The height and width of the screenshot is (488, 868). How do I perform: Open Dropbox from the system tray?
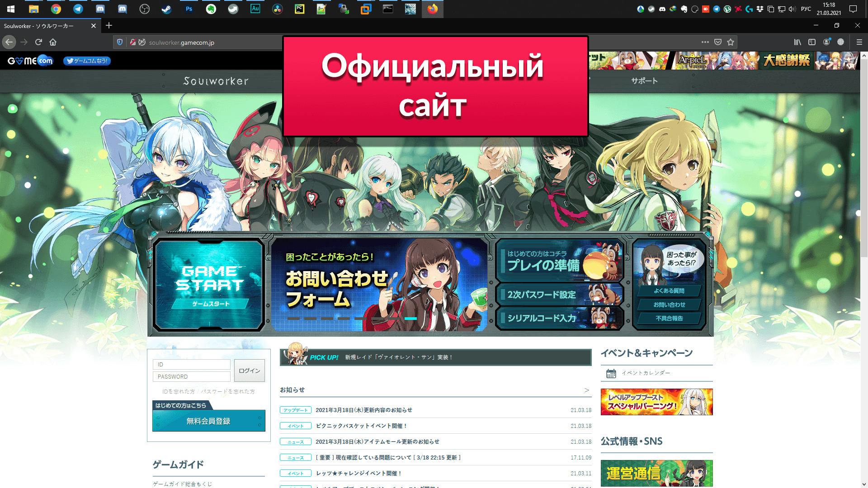[760, 9]
